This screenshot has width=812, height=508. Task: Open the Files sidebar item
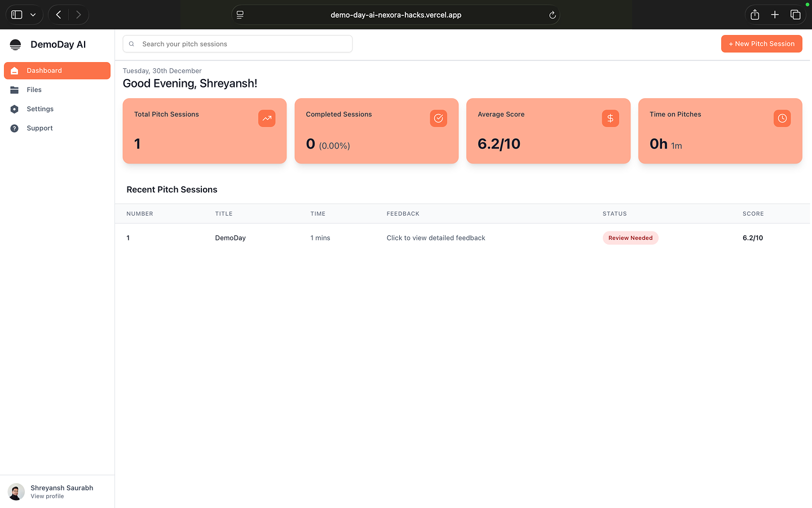click(x=57, y=90)
